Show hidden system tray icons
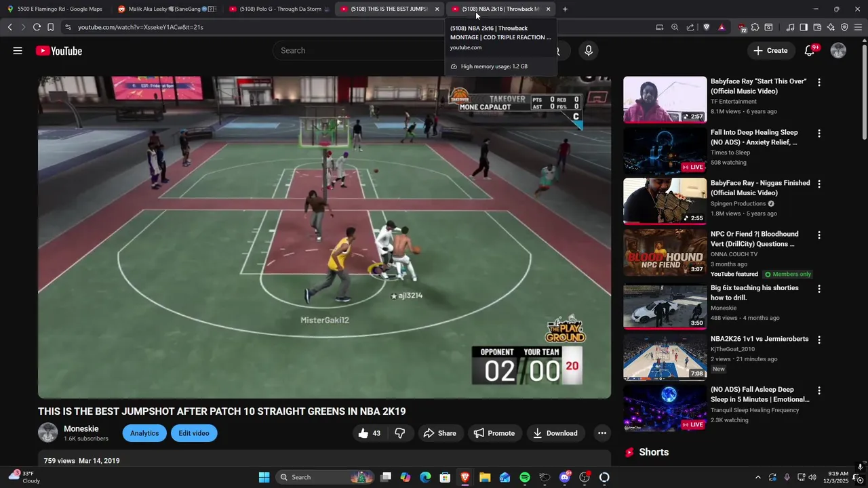Screen dimensions: 868x488 [757, 477]
